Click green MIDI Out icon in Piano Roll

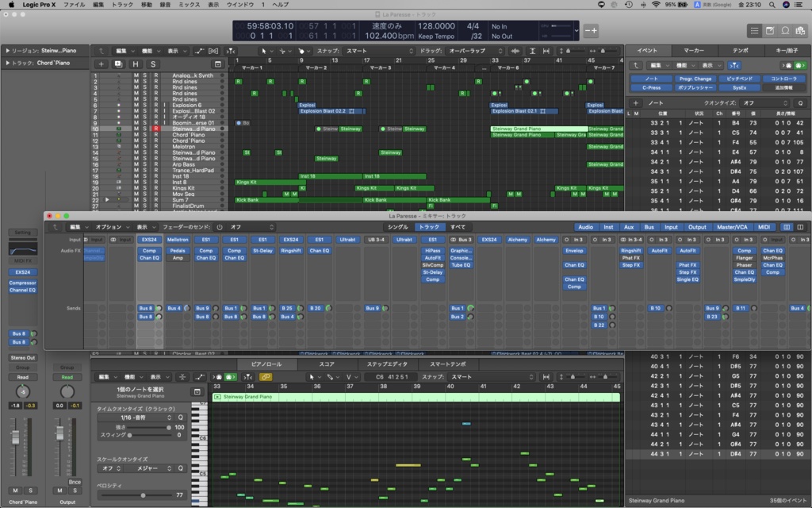click(x=231, y=377)
